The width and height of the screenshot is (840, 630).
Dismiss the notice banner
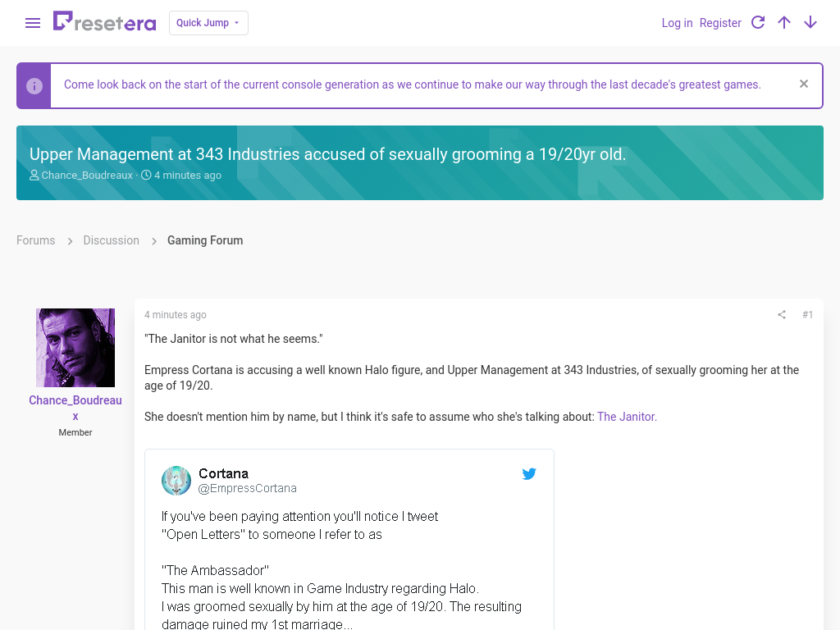click(x=804, y=84)
